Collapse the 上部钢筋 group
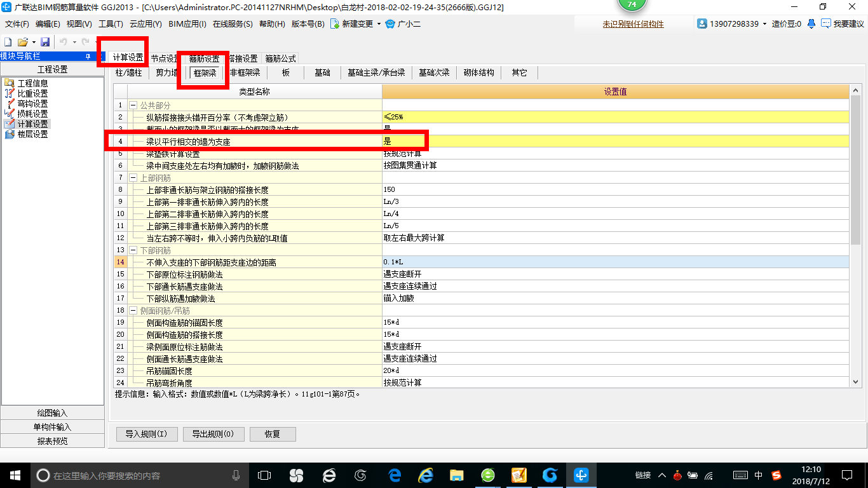 pos(133,178)
